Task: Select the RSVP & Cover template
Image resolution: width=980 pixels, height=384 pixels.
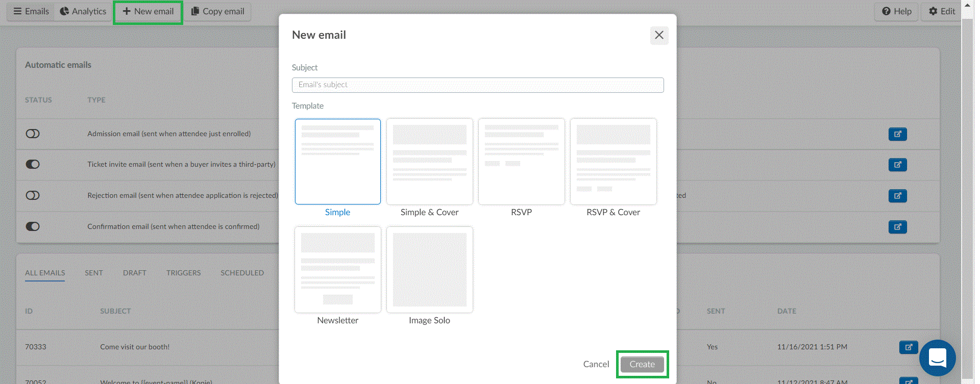Action: click(x=614, y=162)
